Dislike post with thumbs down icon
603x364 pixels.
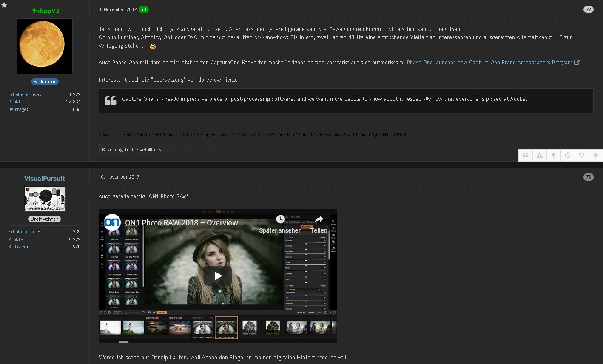coord(582,156)
